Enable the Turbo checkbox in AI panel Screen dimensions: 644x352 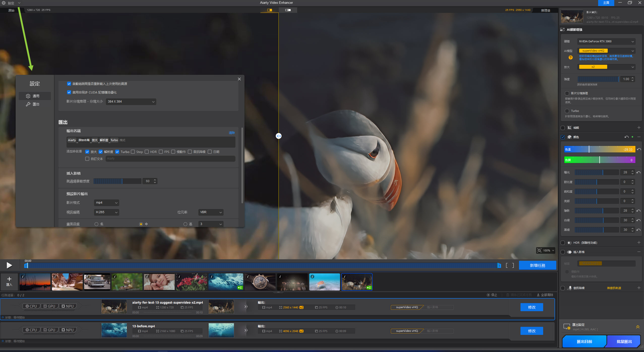click(x=567, y=111)
